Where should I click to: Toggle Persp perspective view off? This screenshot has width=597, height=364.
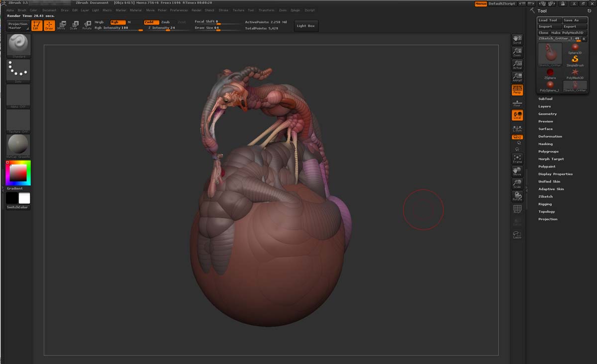click(x=517, y=90)
